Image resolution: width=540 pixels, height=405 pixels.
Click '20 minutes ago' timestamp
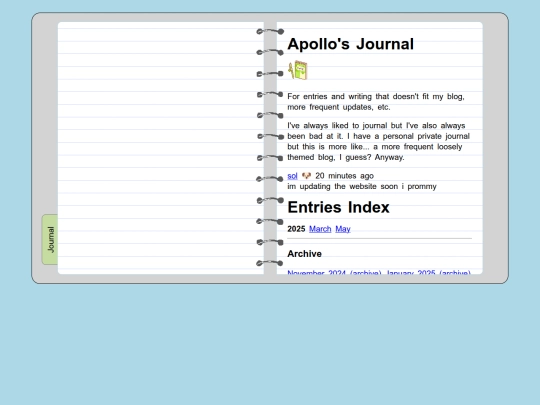click(x=344, y=176)
